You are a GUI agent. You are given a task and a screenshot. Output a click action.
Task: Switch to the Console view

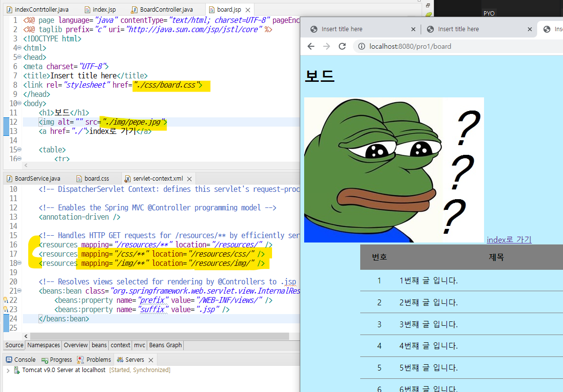(x=21, y=360)
